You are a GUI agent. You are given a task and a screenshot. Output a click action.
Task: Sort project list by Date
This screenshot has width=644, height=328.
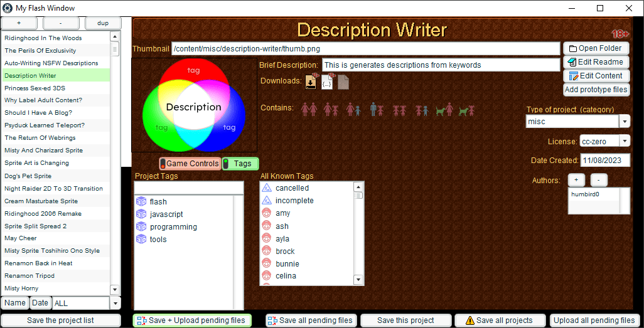pyautogui.click(x=40, y=303)
